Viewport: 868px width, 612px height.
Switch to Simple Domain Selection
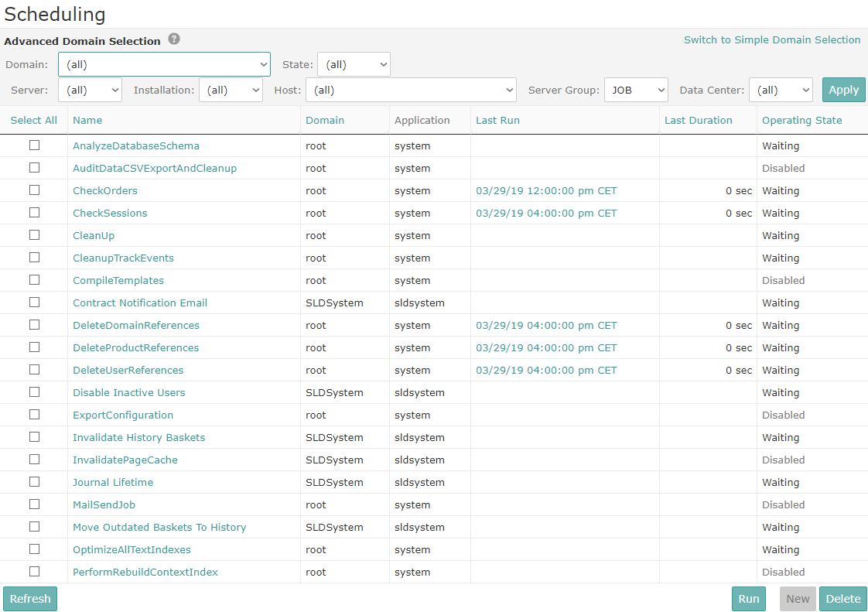pyautogui.click(x=771, y=39)
